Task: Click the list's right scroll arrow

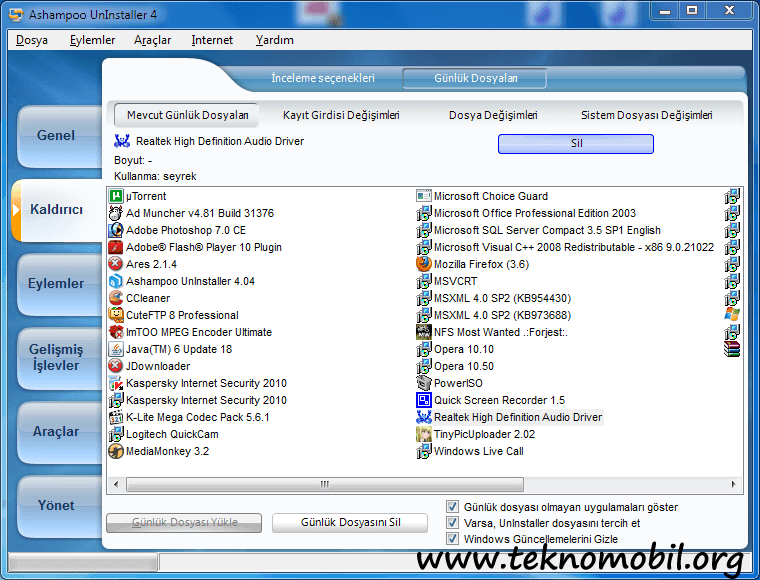Action: [733, 484]
